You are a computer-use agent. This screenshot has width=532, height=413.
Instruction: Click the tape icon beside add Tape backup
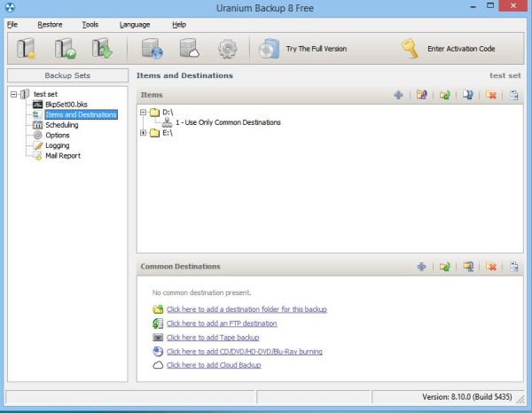tap(158, 338)
